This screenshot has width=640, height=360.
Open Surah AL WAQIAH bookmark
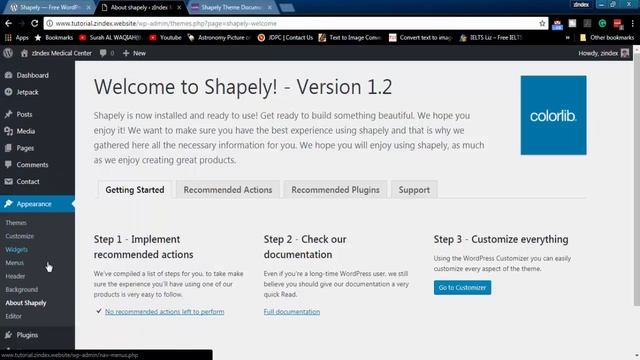[x=111, y=38]
